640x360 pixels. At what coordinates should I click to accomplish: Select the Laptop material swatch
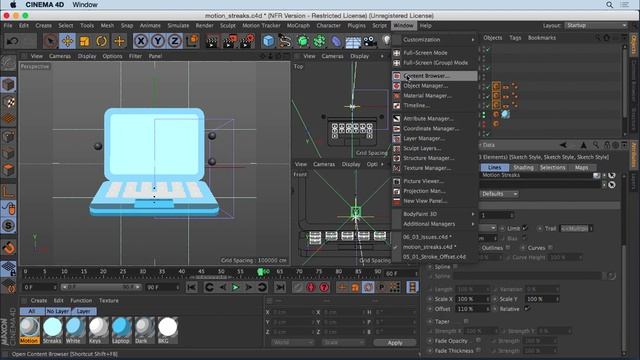click(x=121, y=330)
